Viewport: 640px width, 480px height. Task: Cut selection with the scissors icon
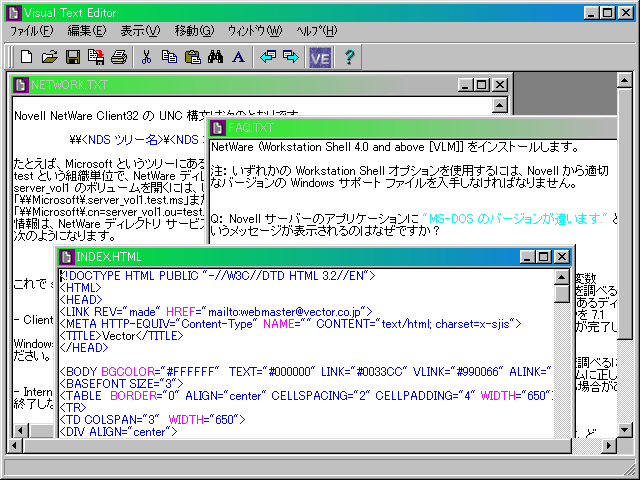pos(146,57)
